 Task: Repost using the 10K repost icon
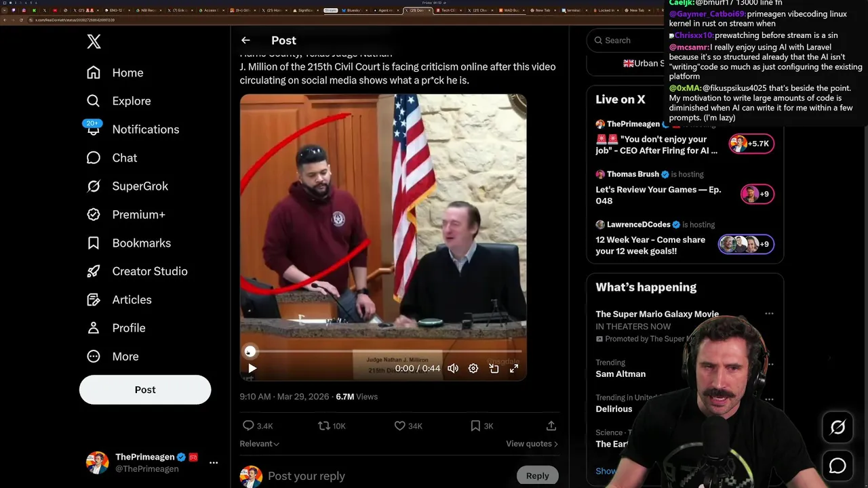pyautogui.click(x=332, y=426)
